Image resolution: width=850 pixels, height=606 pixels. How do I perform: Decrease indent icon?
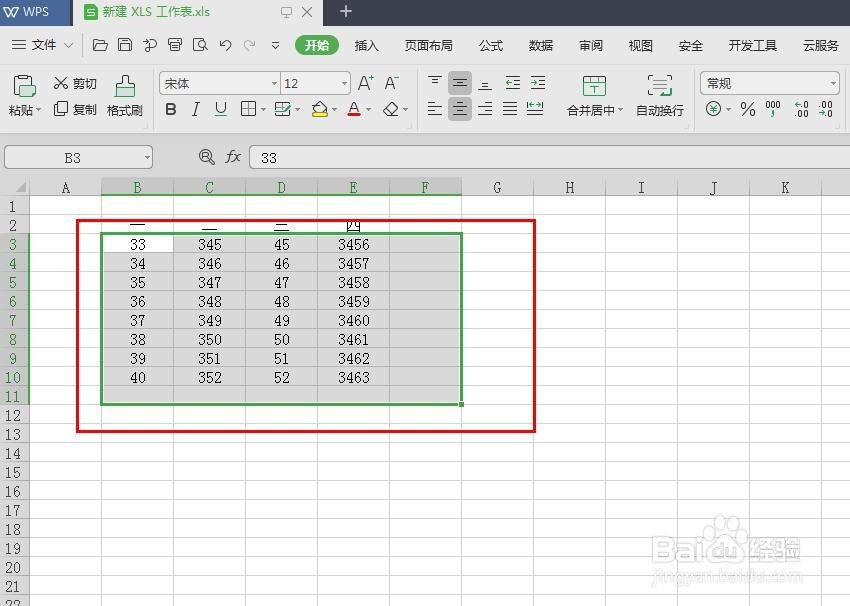[x=512, y=83]
